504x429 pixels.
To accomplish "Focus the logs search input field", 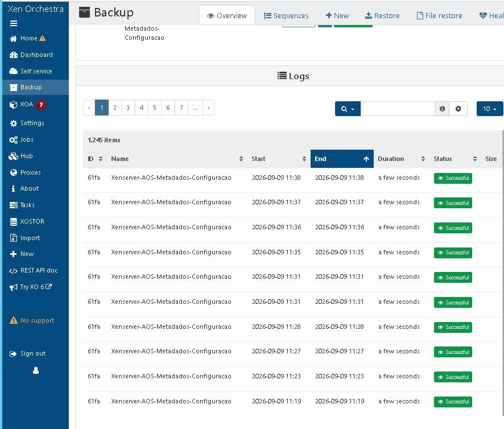I will (398, 109).
